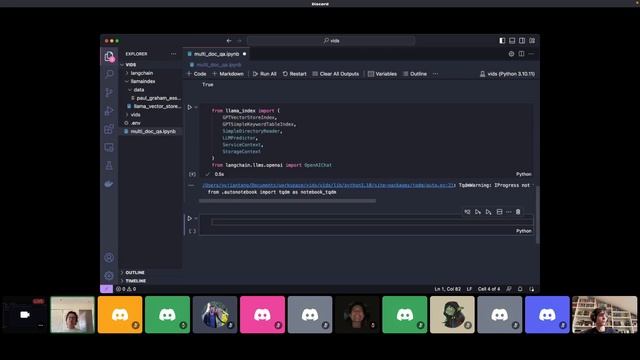Toggle secondary side bar layout icon
The height and width of the screenshot is (360, 640).
(x=522, y=41)
